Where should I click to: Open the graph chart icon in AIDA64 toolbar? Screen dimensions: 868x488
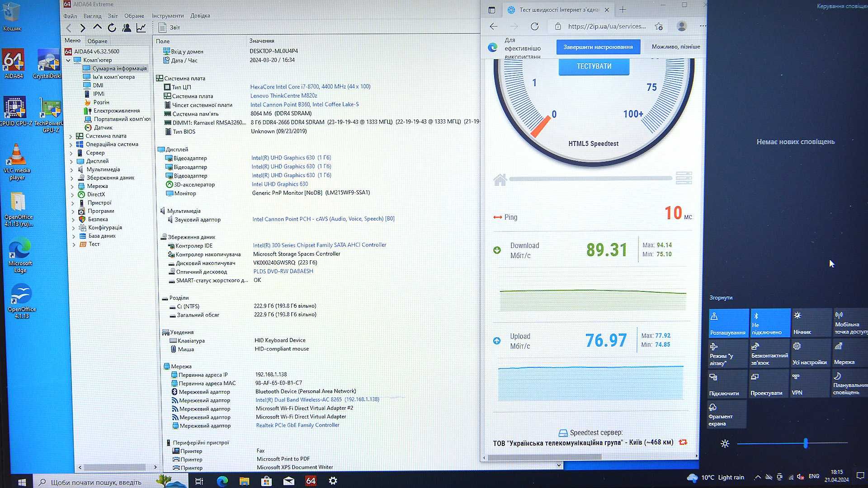(x=141, y=28)
